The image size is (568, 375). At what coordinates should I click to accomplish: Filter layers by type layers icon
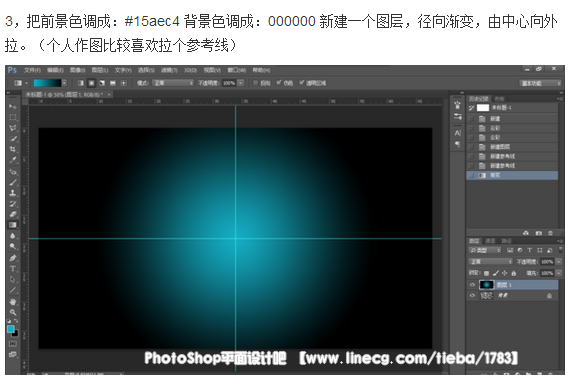coord(530,250)
